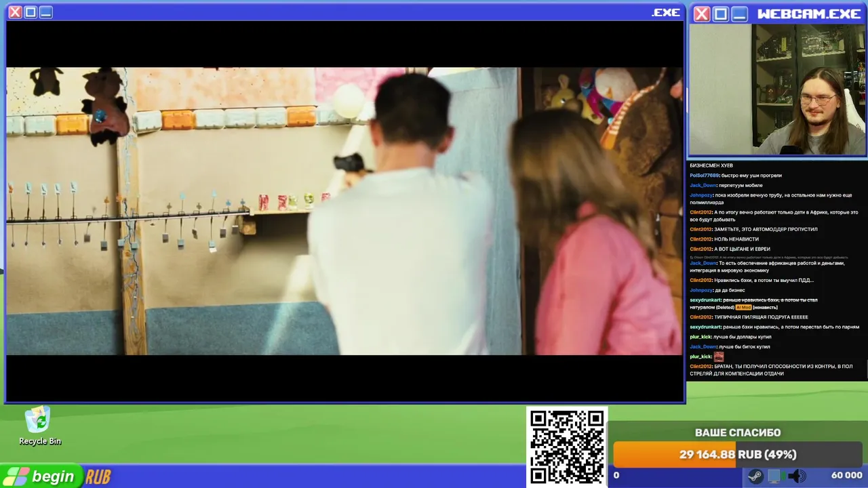Click the begin start button
Viewport: 868px width, 488px height.
click(x=42, y=476)
